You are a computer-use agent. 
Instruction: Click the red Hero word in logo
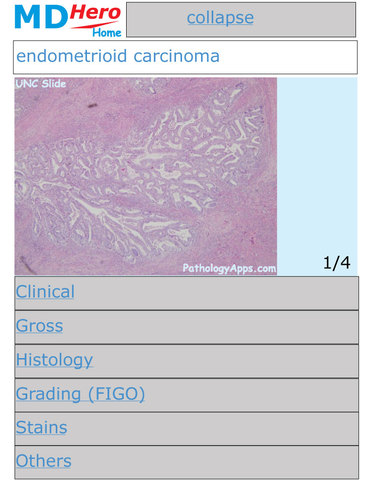pyautogui.click(x=95, y=14)
